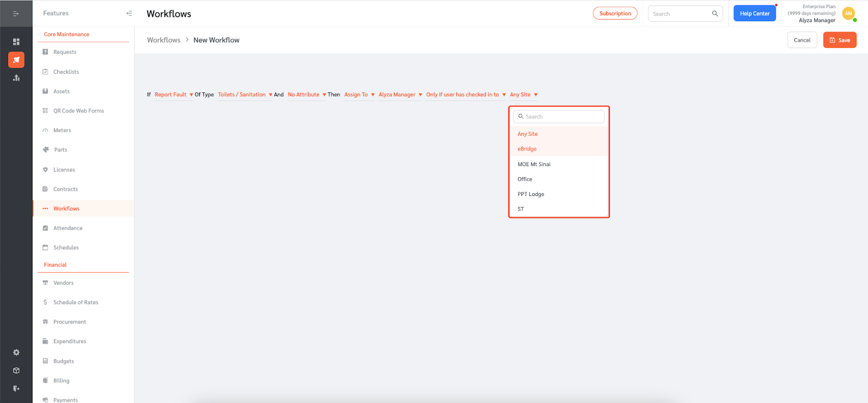Image resolution: width=868 pixels, height=403 pixels.
Task: Open the Only if user has checked in to dropdown
Action: pos(466,95)
